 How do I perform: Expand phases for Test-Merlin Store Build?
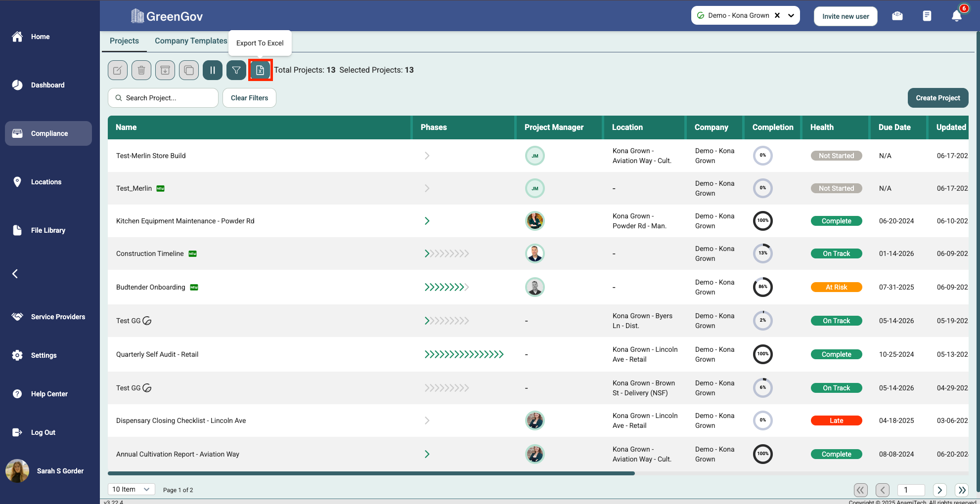pos(427,156)
